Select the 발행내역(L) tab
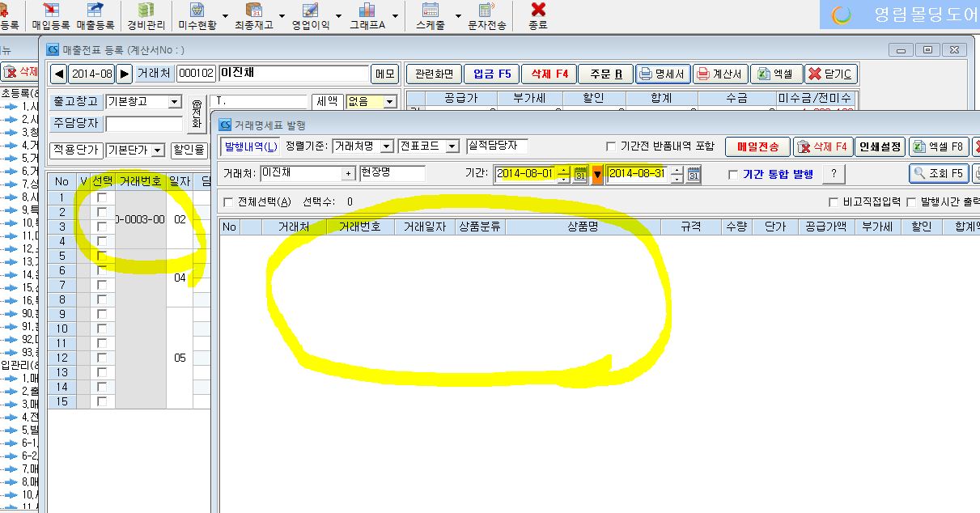Screen dimensions: 980x513 coord(250,146)
